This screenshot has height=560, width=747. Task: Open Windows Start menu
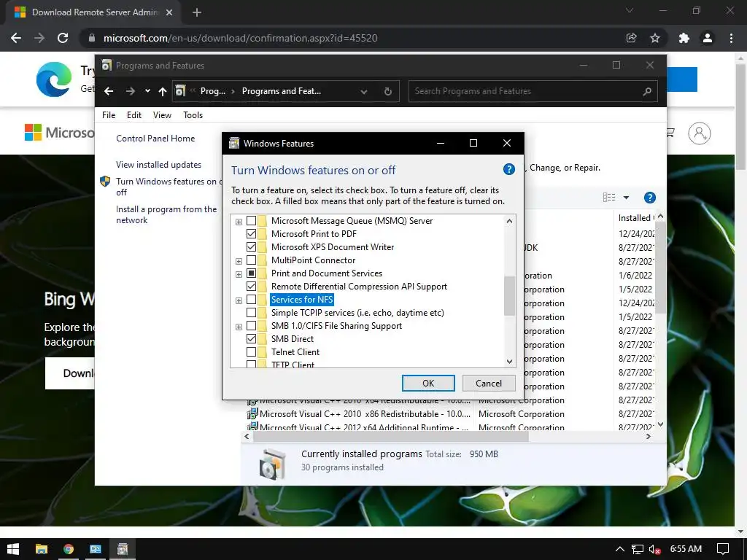[13, 549]
